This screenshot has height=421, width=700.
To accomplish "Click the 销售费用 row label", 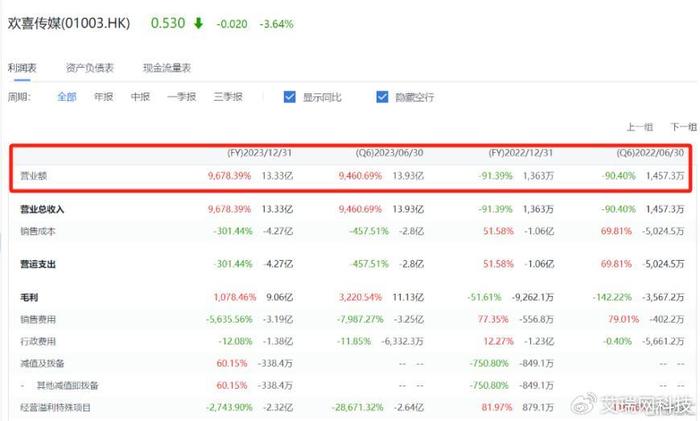I will [x=38, y=319].
